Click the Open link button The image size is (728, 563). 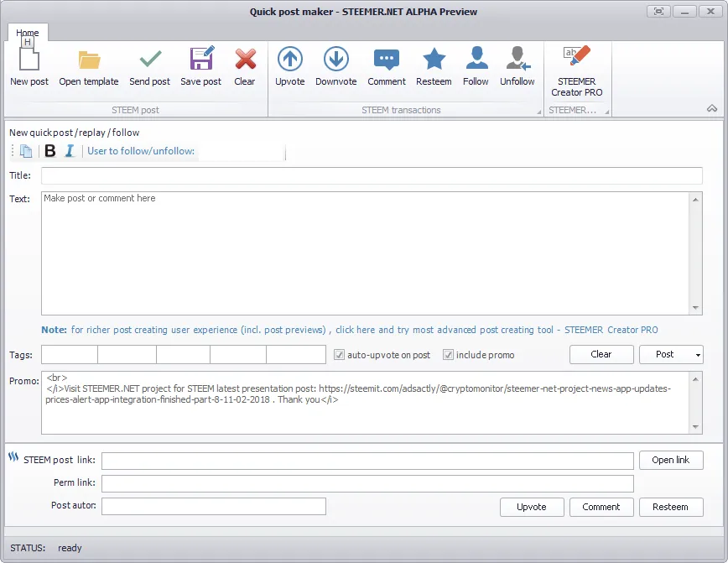[671, 460]
